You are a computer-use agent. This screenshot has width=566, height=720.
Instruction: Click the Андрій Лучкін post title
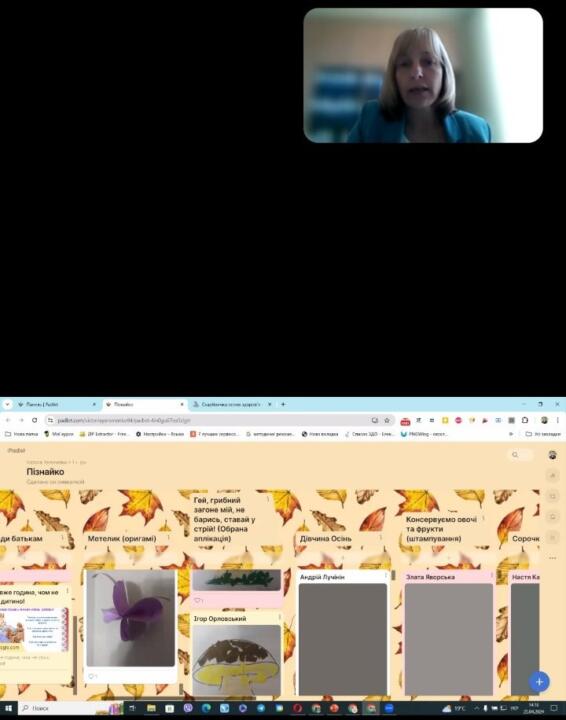click(x=322, y=577)
